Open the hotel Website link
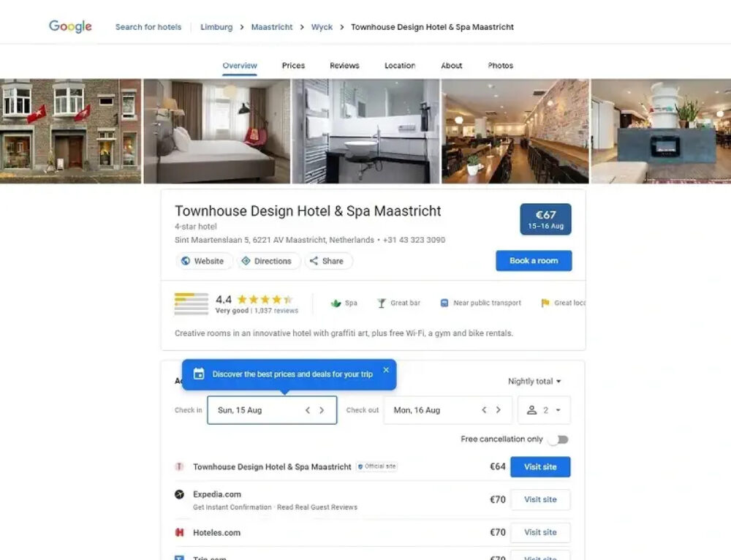Image resolution: width=731 pixels, height=560 pixels. click(x=203, y=261)
